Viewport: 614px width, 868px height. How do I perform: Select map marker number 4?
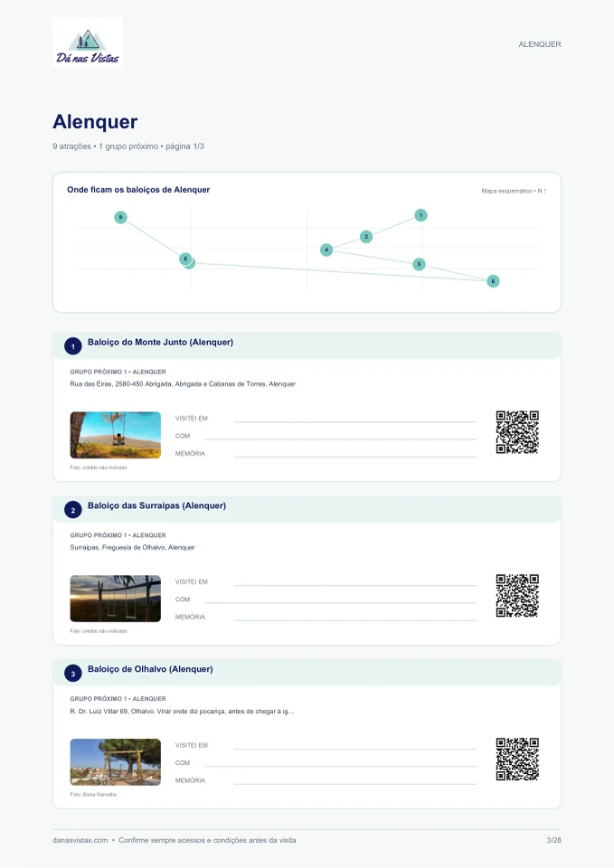(326, 250)
